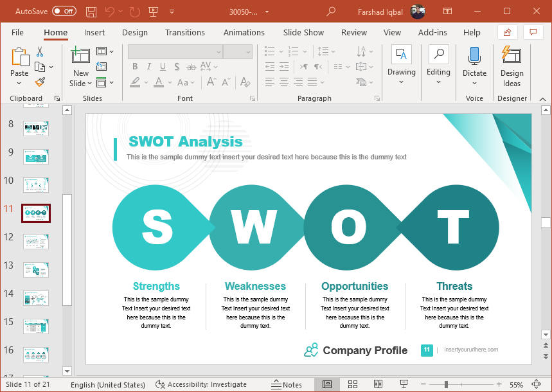The width and height of the screenshot is (552, 392).
Task: Switch to Reading View in status bar
Action: [x=378, y=384]
